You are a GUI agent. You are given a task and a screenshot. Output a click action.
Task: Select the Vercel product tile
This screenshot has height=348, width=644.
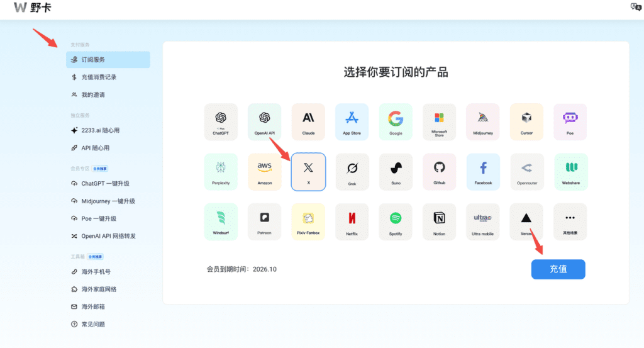[x=526, y=222]
